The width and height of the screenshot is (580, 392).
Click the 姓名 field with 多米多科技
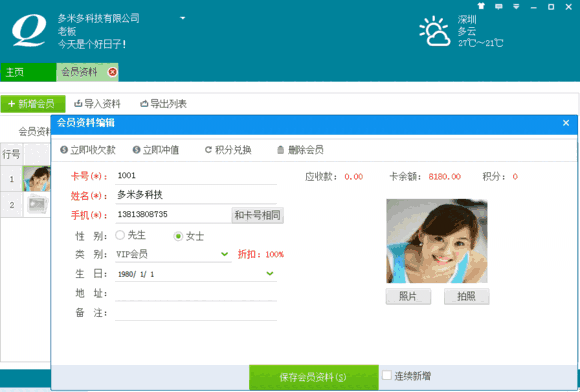click(196, 195)
